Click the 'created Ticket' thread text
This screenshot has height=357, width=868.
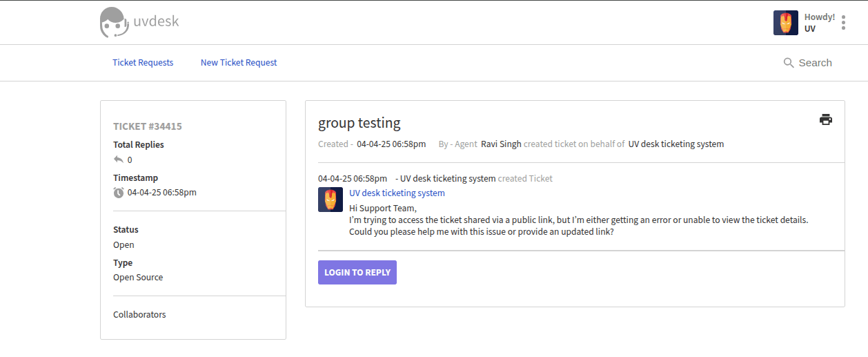[525, 179]
